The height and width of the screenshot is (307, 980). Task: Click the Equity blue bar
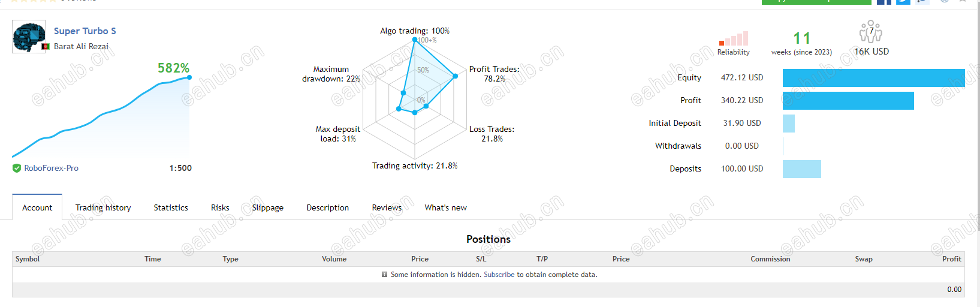pyautogui.click(x=874, y=78)
